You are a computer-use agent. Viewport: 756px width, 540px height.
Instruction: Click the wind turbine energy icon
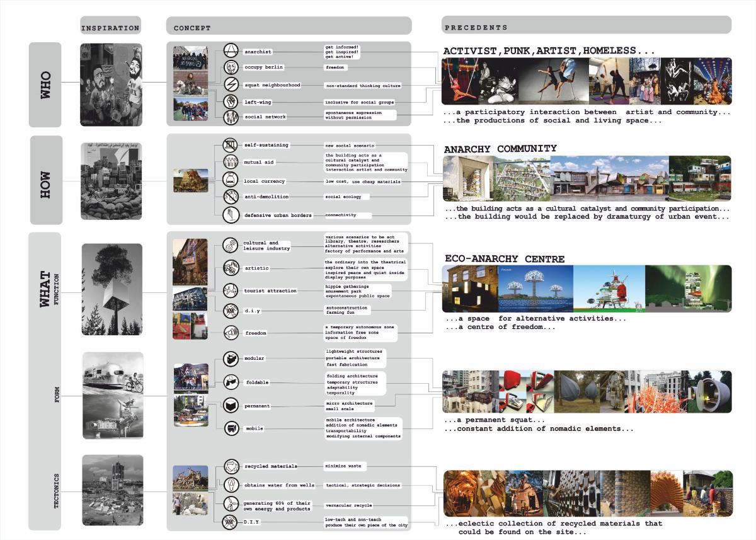(231, 504)
